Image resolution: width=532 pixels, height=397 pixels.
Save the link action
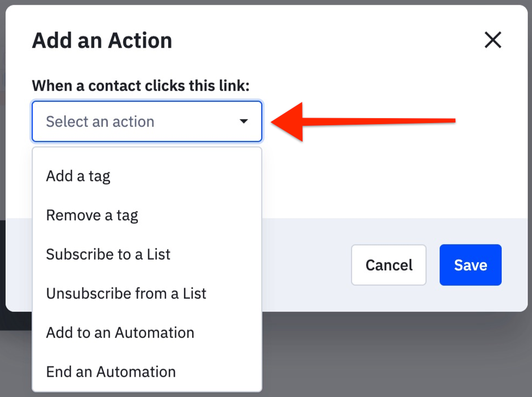pos(470,265)
